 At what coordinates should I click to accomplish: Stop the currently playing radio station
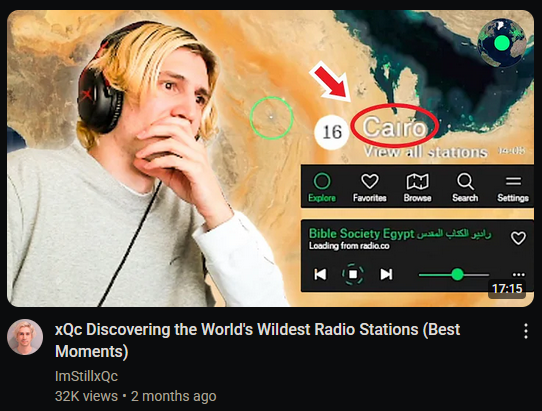(353, 274)
